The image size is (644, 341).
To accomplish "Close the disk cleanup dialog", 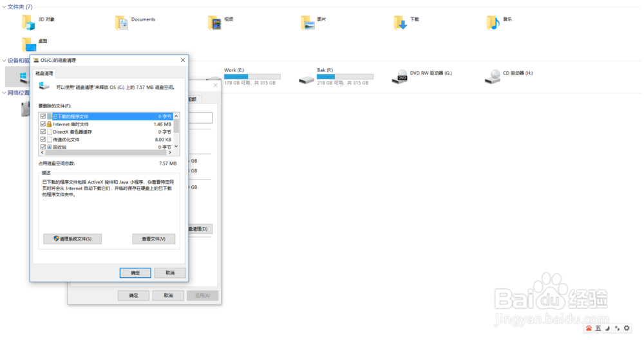I will 183,60.
